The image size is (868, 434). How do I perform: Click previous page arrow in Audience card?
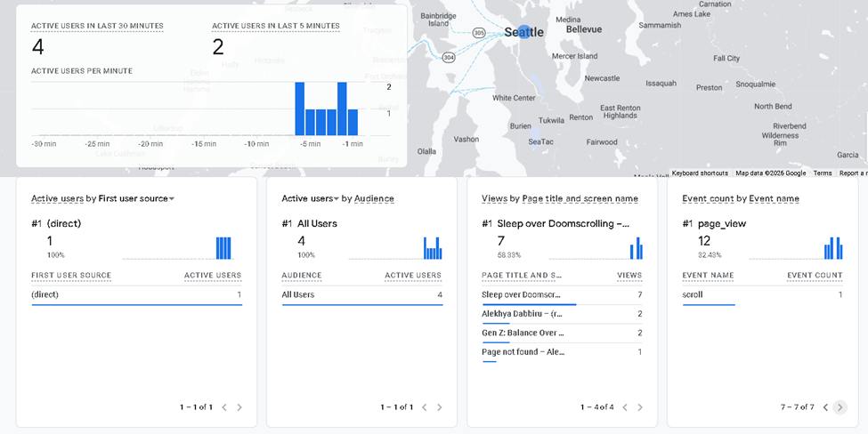(x=425, y=407)
